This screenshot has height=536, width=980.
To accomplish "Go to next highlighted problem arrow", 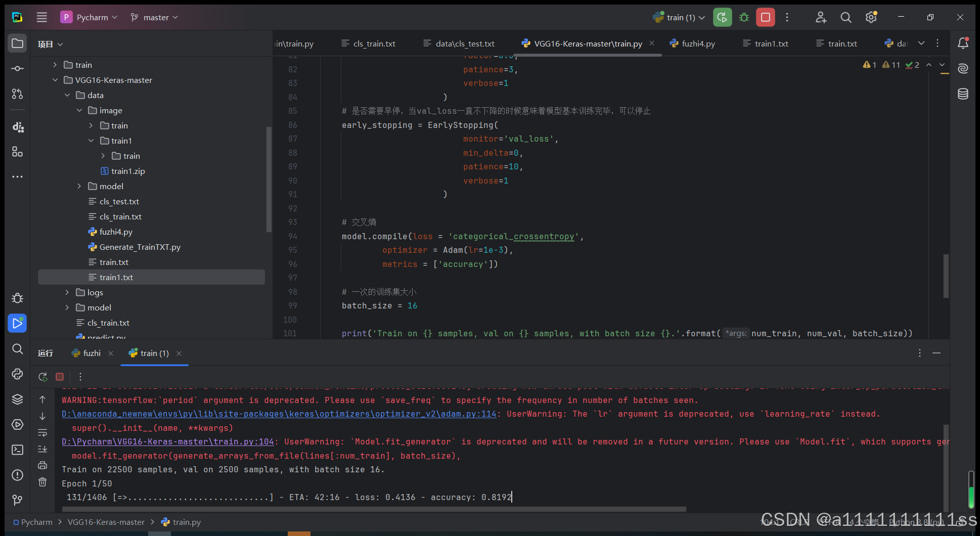I will pos(942,65).
